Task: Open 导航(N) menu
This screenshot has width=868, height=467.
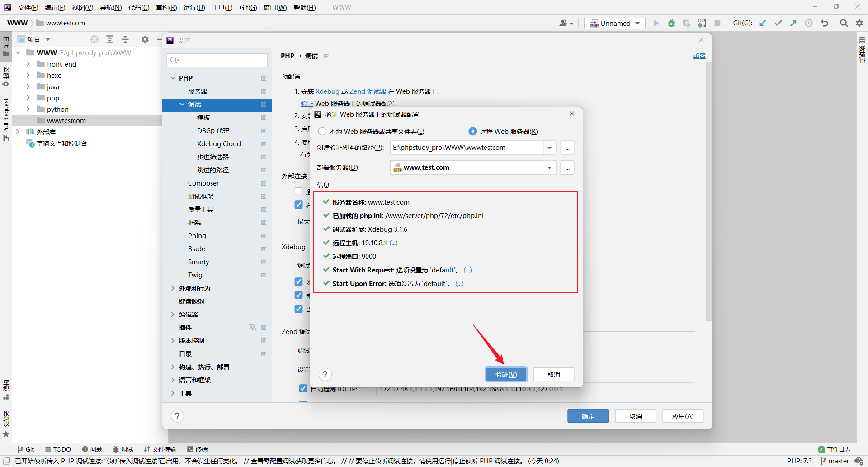Action: click(111, 8)
